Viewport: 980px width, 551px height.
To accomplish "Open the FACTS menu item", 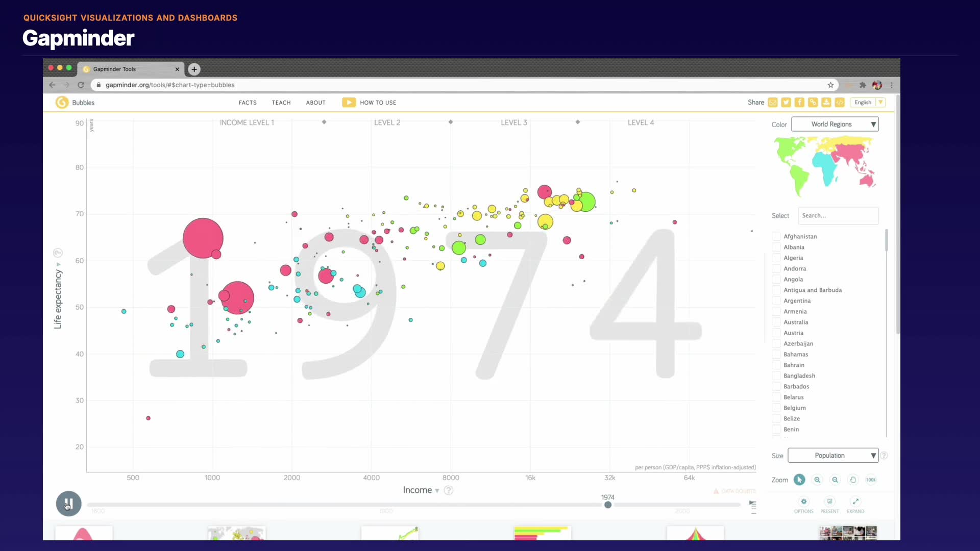I will pyautogui.click(x=248, y=103).
